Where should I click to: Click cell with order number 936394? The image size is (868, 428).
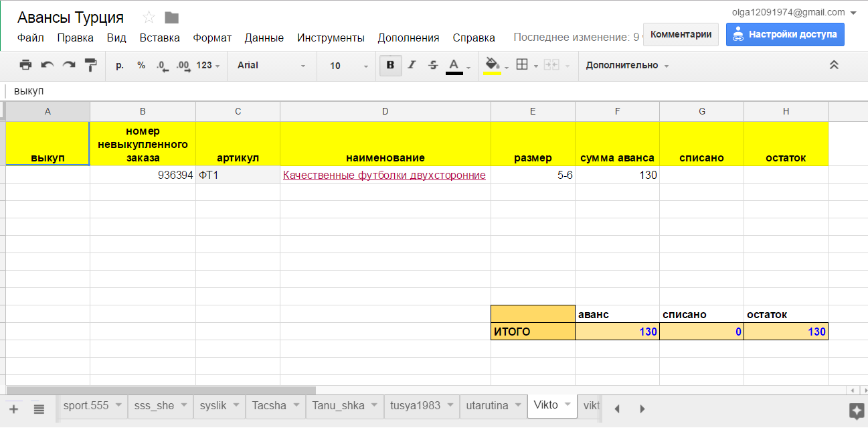coord(143,175)
